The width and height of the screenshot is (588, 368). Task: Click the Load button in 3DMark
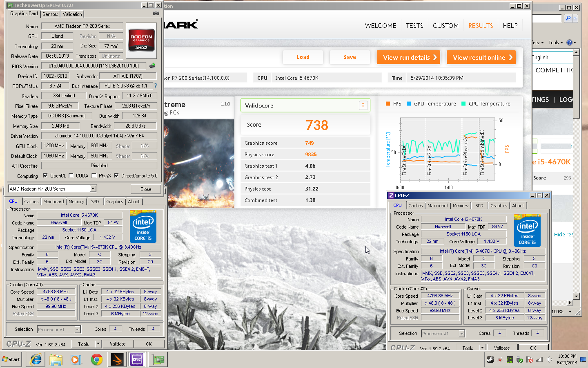pyautogui.click(x=303, y=57)
